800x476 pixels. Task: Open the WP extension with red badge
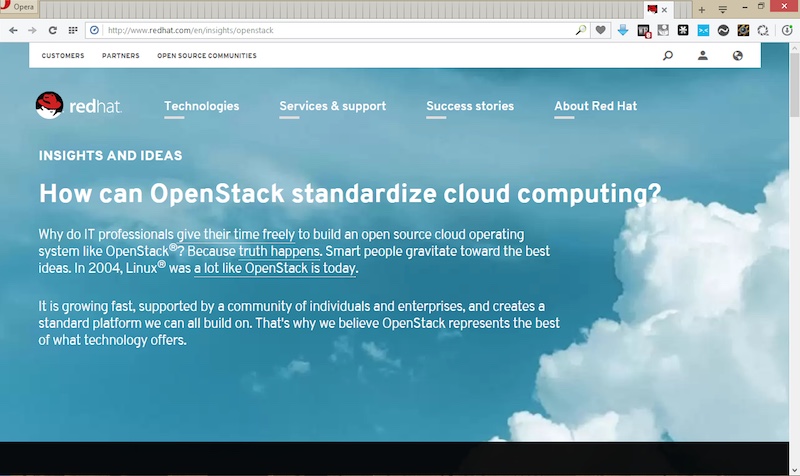644,31
